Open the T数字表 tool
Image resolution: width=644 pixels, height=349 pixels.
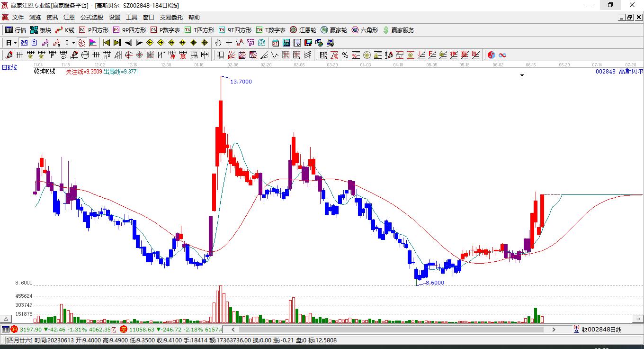click(x=271, y=30)
